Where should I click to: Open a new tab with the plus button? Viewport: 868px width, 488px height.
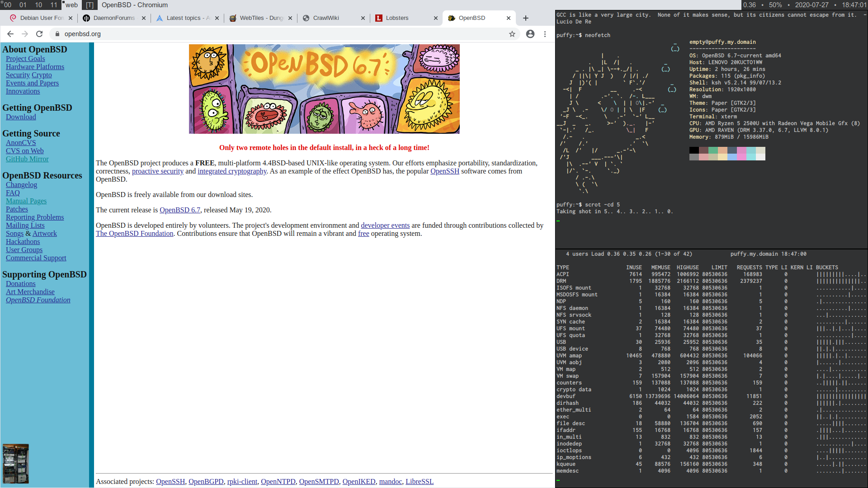(x=526, y=18)
